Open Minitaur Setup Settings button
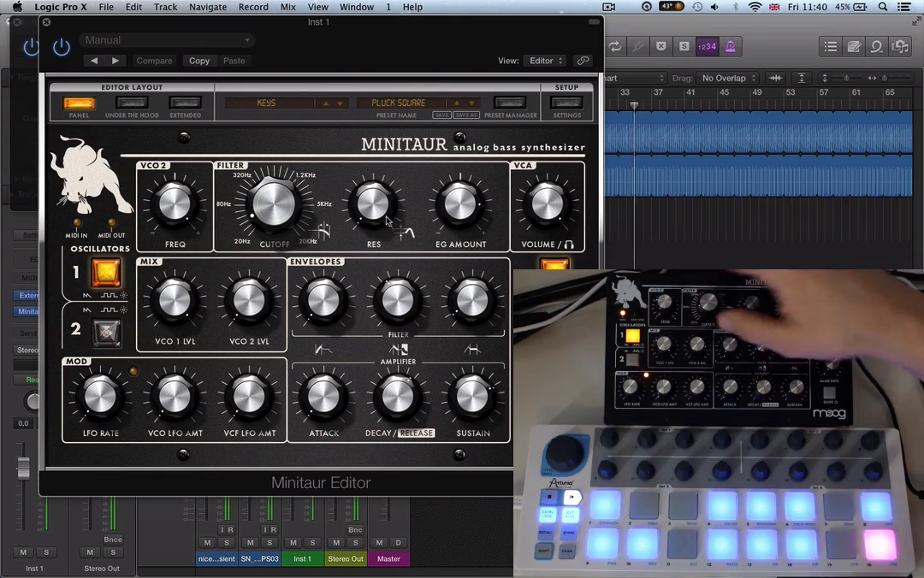Viewport: 924px width, 578px height. [566, 103]
